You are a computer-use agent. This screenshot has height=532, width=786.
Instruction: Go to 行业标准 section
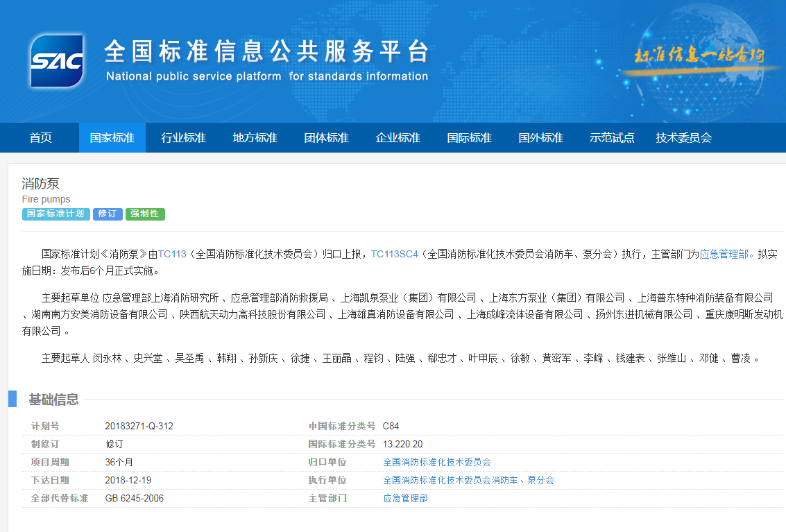(184, 137)
